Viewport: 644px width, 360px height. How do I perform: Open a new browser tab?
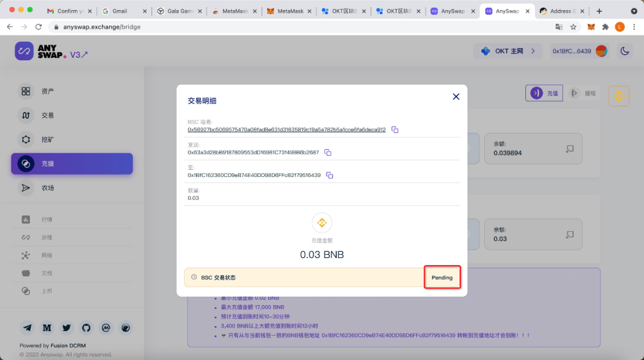pyautogui.click(x=599, y=11)
